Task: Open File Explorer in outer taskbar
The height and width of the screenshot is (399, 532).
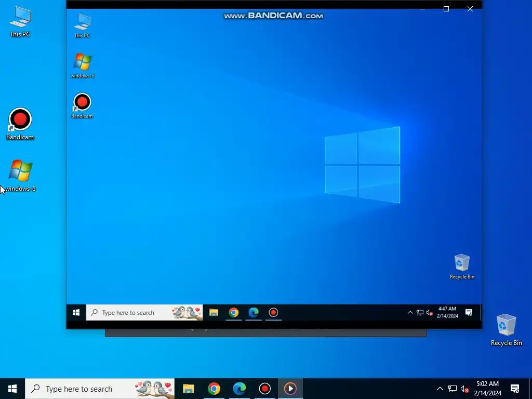Action: (188, 389)
